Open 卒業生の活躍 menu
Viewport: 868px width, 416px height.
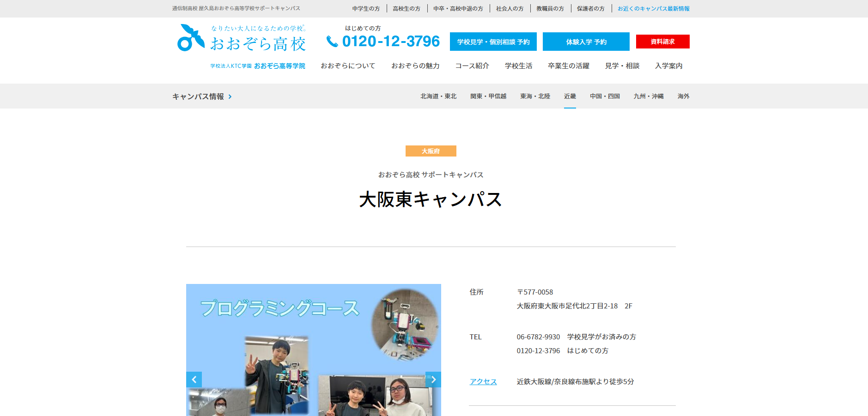[569, 66]
